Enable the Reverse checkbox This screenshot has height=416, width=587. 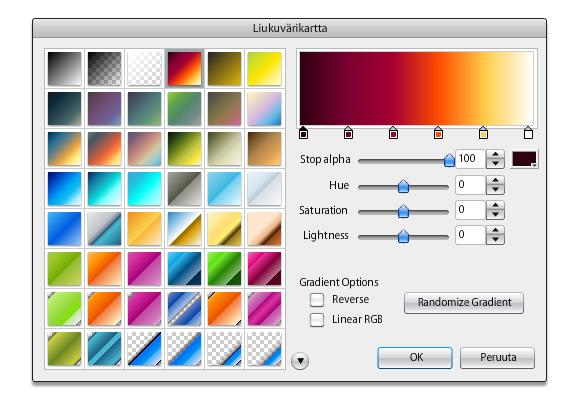pos(317,300)
